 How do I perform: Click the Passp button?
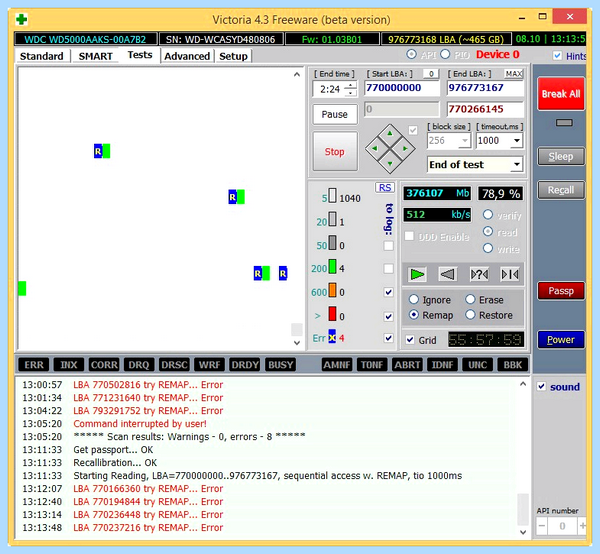[x=561, y=291]
